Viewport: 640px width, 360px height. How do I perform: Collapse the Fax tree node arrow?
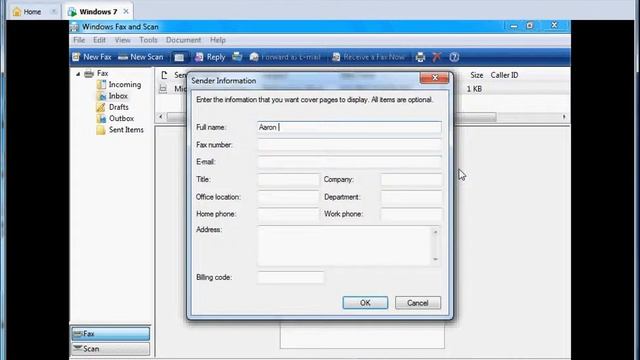(x=78, y=74)
